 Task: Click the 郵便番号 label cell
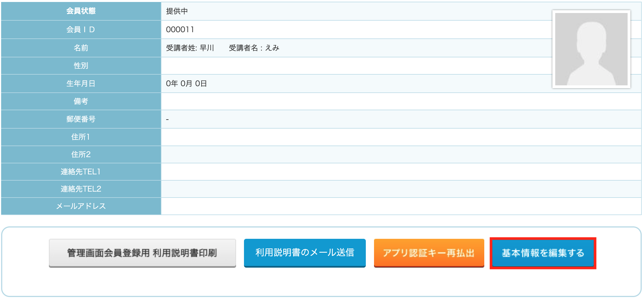[x=81, y=119]
